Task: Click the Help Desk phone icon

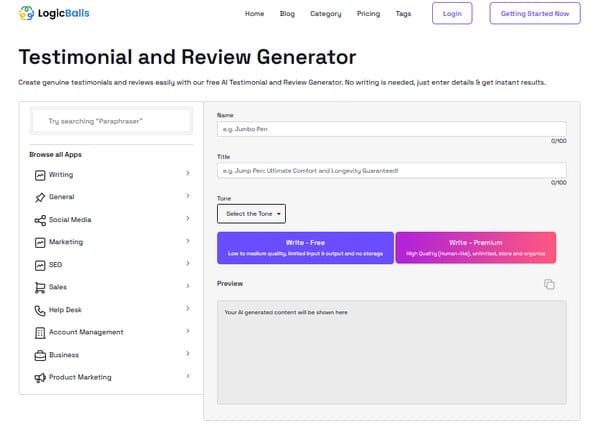Action: [x=40, y=310]
